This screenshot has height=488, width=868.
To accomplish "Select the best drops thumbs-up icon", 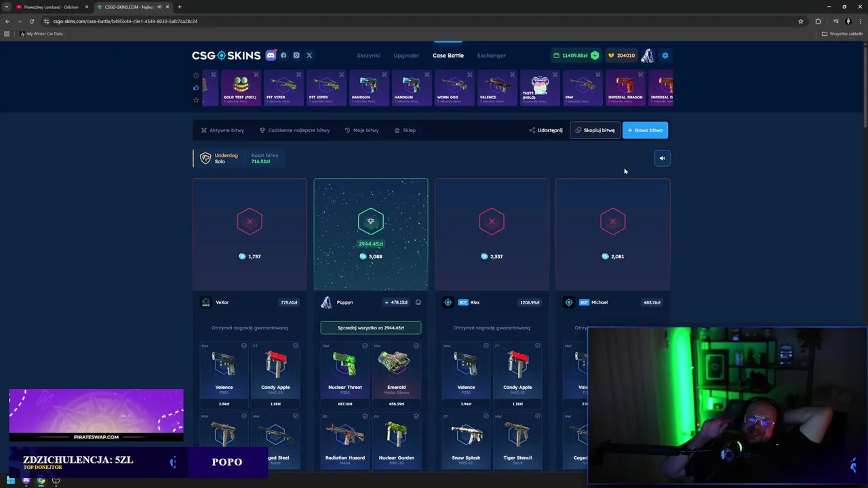I will tap(196, 87).
